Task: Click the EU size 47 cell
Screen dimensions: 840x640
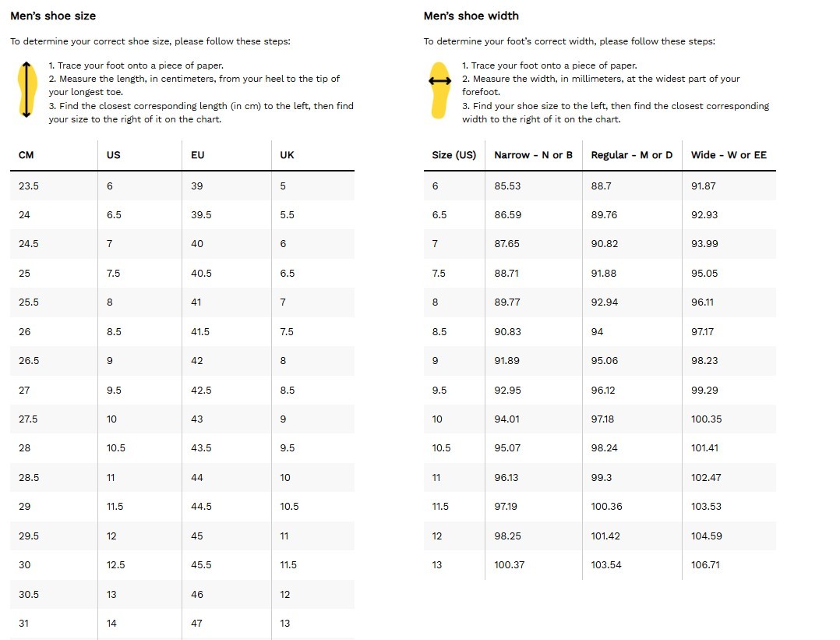Action: point(197,623)
